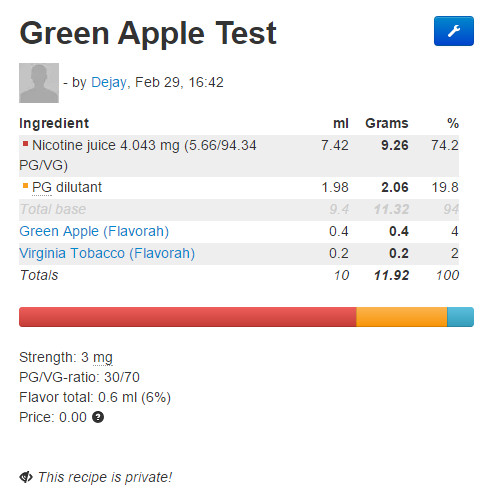Click the blue wrench edit button
This screenshot has width=499, height=495.
coord(453,31)
